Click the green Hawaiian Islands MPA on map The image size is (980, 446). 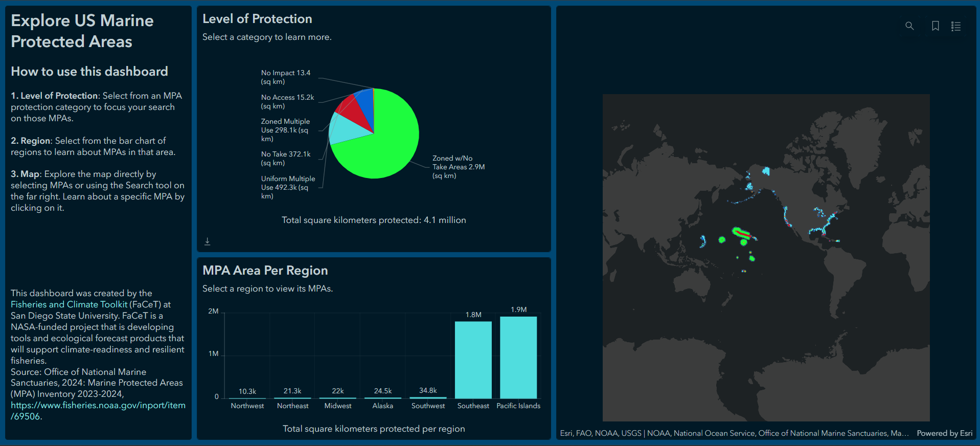pos(741,234)
